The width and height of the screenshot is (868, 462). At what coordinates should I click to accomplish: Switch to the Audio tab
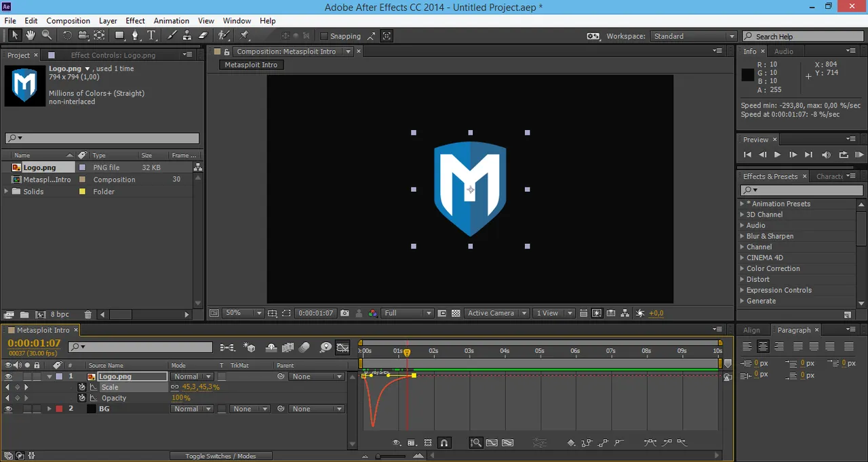[784, 51]
